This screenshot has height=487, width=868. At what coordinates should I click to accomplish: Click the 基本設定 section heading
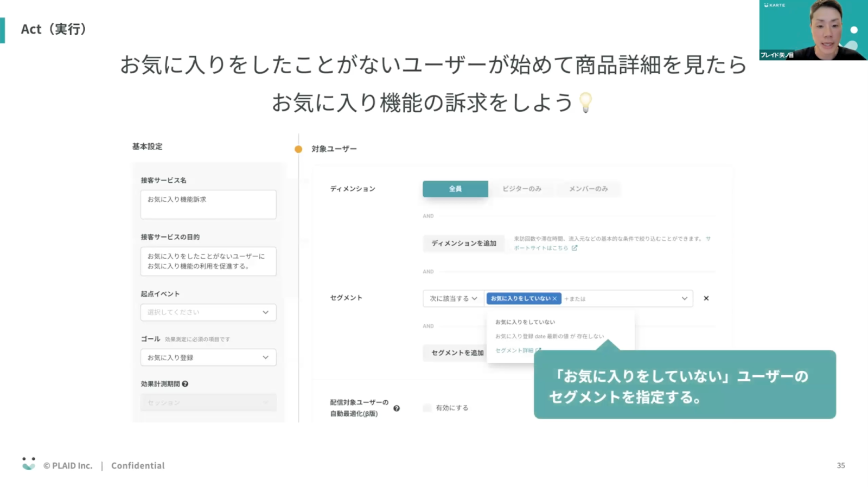coord(147,146)
